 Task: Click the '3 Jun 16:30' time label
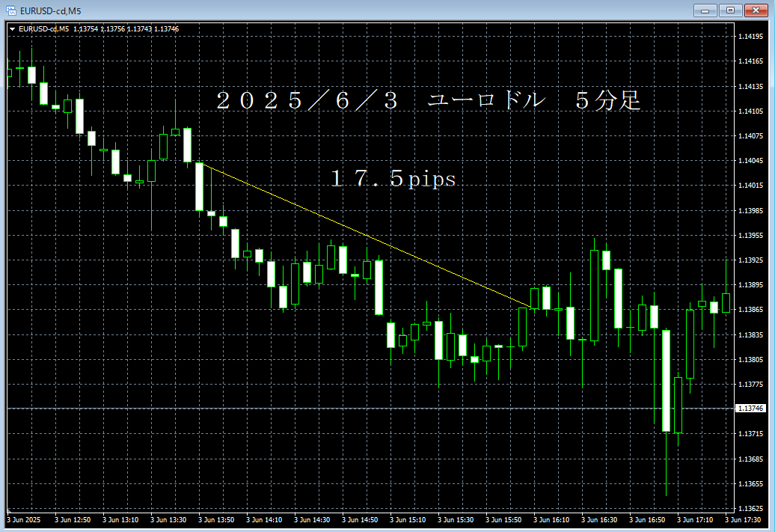coord(599,519)
